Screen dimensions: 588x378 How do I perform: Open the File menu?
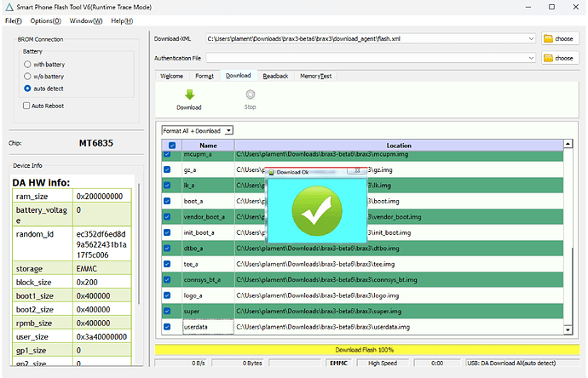point(13,21)
